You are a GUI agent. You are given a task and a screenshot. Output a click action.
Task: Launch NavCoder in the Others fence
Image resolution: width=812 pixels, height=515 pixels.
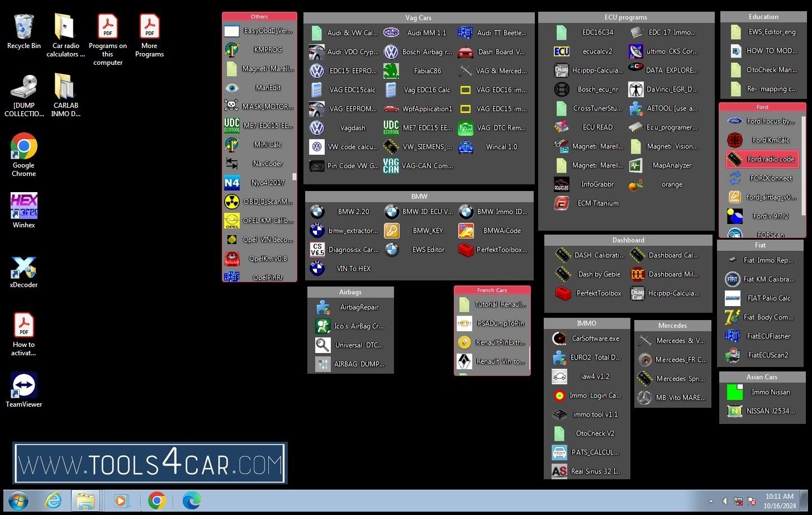pos(258,164)
